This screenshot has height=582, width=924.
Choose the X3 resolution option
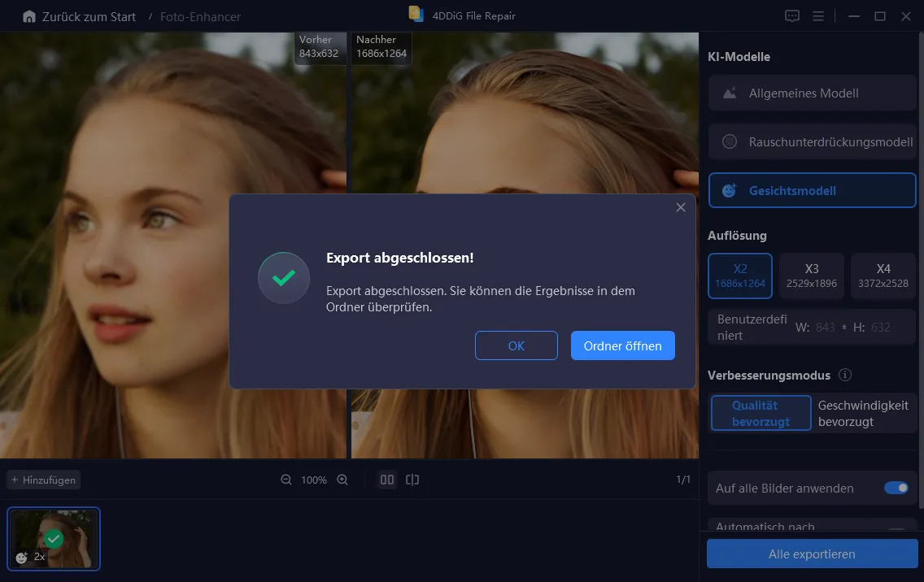click(812, 276)
